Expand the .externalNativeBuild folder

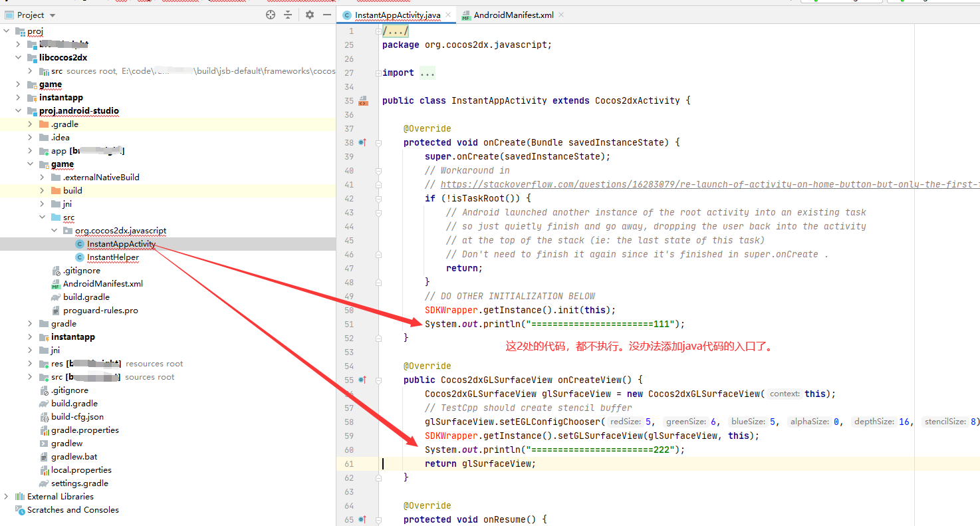pyautogui.click(x=43, y=178)
